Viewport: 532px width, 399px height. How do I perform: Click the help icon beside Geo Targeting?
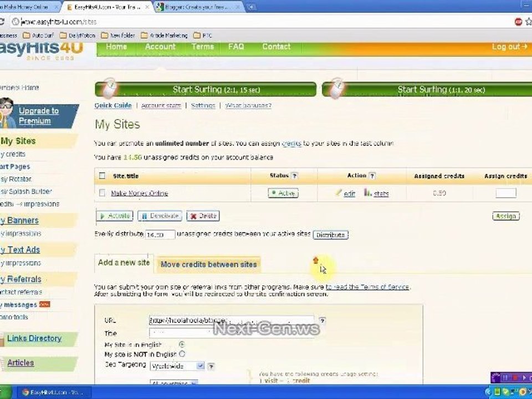point(211,366)
